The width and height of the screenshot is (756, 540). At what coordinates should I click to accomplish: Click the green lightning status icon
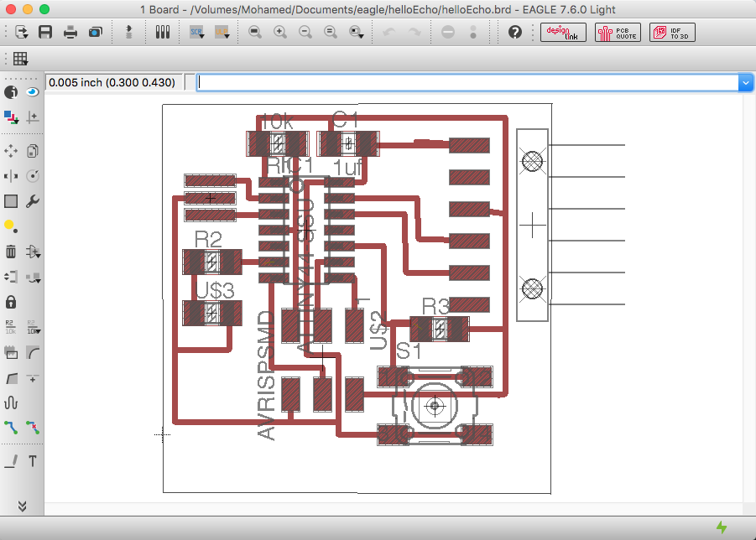point(722,527)
